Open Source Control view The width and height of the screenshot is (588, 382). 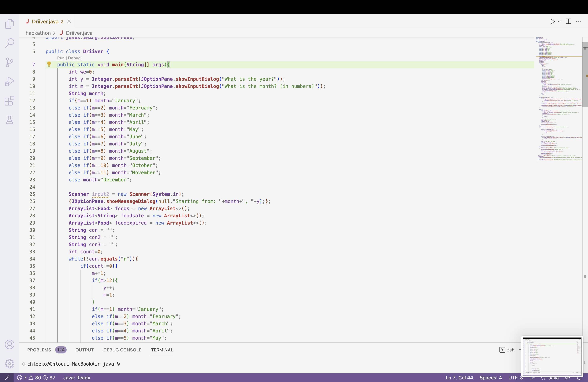pyautogui.click(x=9, y=62)
